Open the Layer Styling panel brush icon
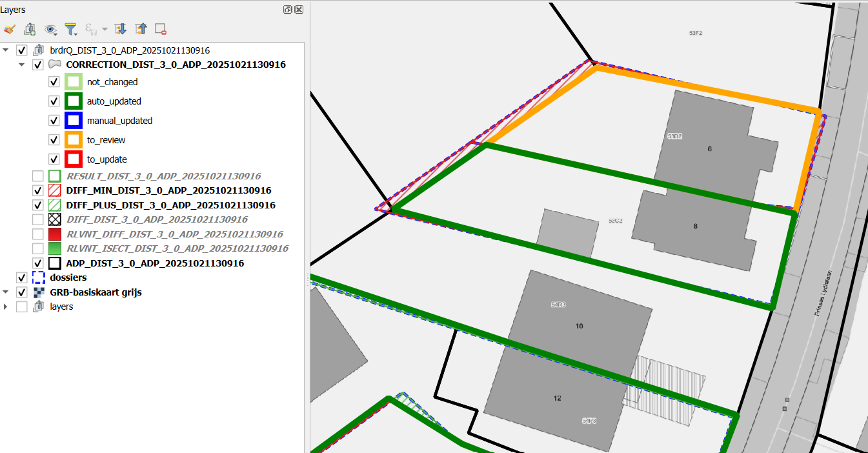 tap(9, 29)
